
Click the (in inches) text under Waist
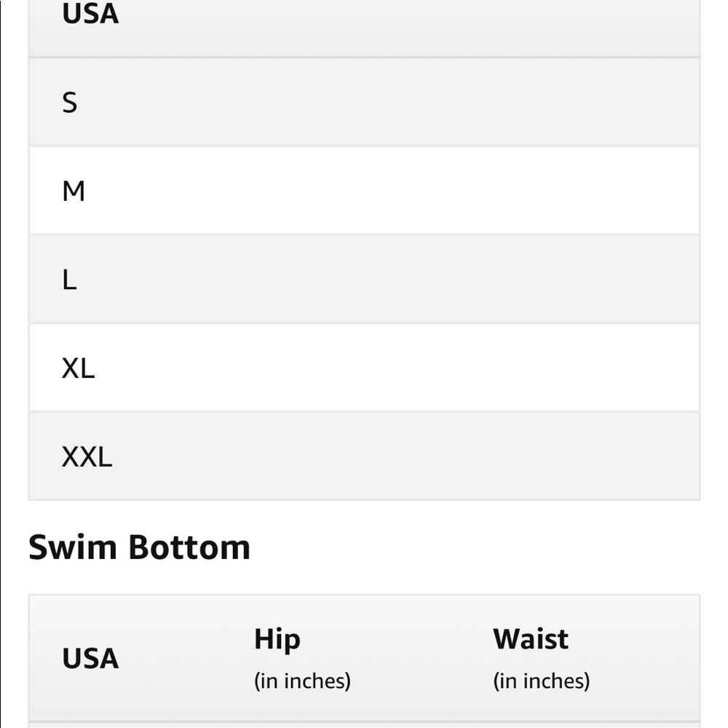coord(542,681)
